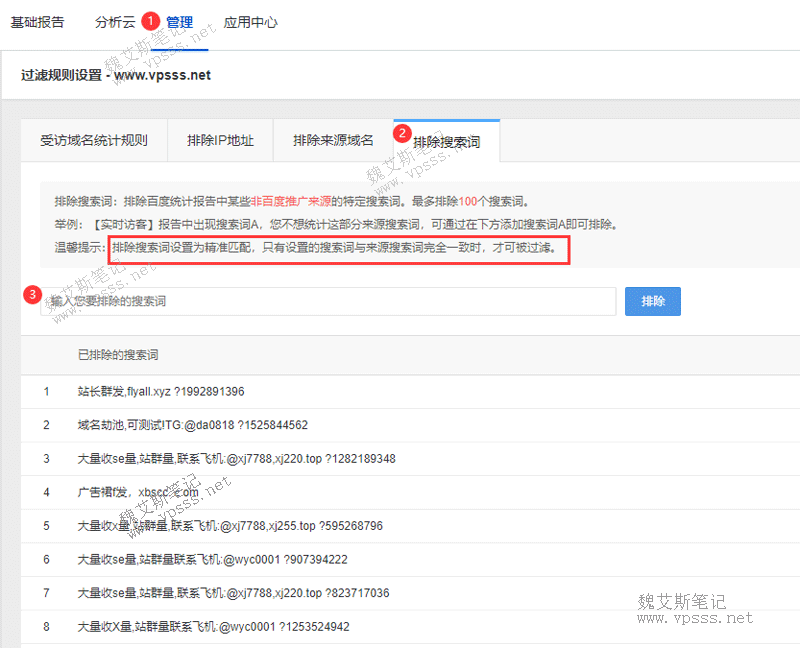Select the 管理 navigation tab
This screenshot has height=648, width=800.
pos(180,22)
